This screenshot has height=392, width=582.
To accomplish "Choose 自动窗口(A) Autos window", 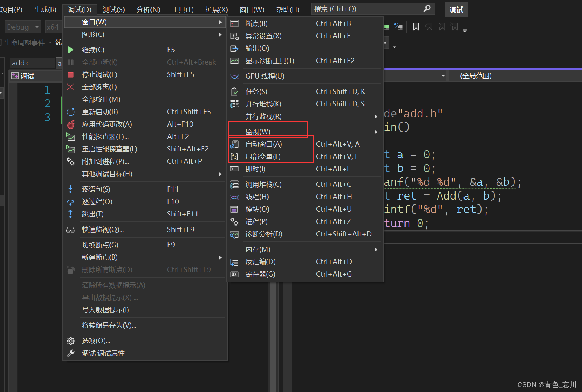I will (x=264, y=144).
